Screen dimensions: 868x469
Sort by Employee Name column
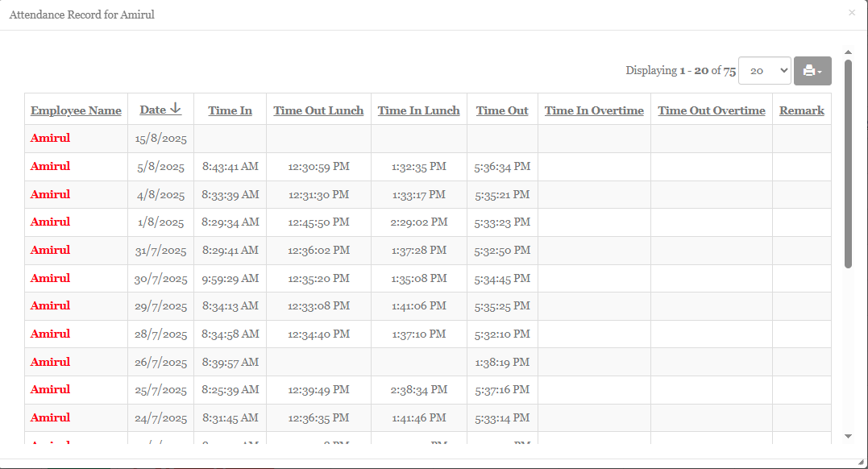coord(76,110)
